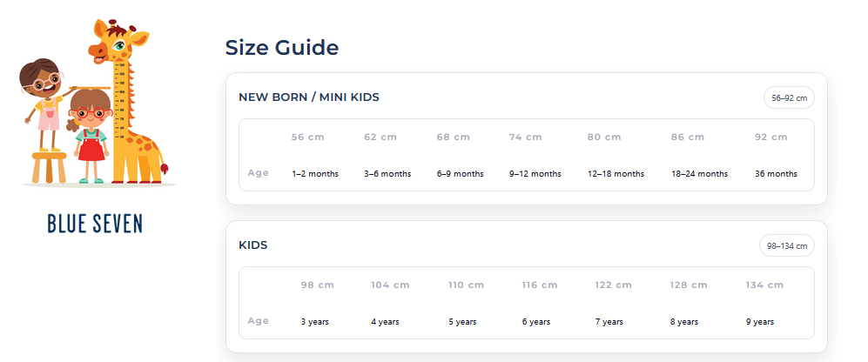868x362 pixels.
Task: Select the 134 cm size header
Action: (x=764, y=285)
